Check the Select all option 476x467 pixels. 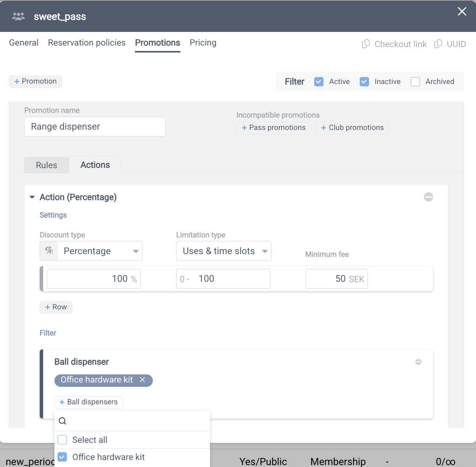[x=62, y=440]
